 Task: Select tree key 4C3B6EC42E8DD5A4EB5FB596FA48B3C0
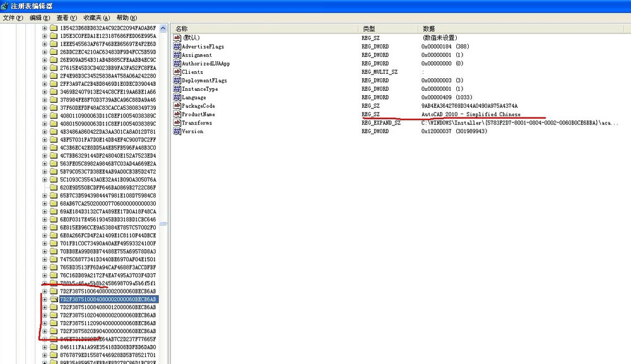(x=108, y=148)
